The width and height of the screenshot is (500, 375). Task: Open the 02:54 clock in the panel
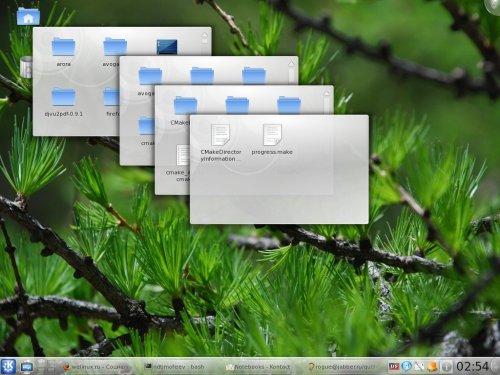tap(472, 367)
